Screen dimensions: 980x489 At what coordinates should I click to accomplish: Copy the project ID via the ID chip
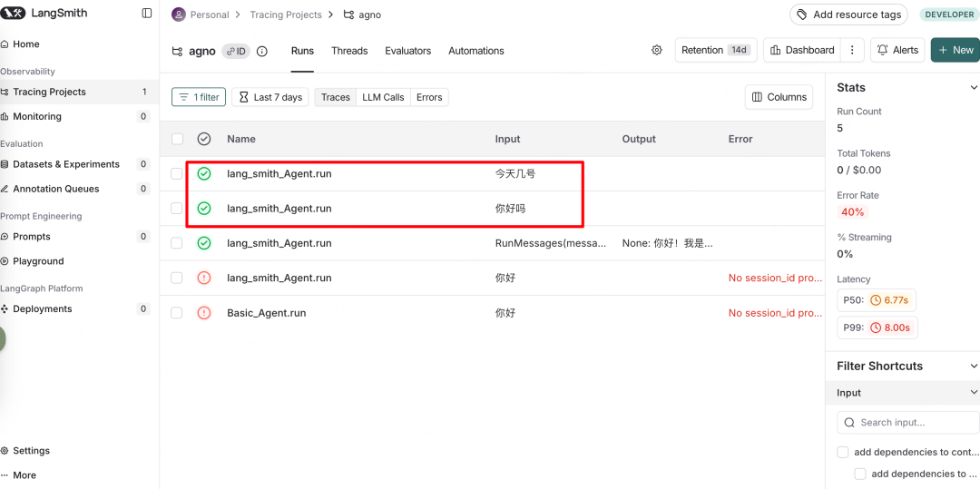(x=236, y=51)
